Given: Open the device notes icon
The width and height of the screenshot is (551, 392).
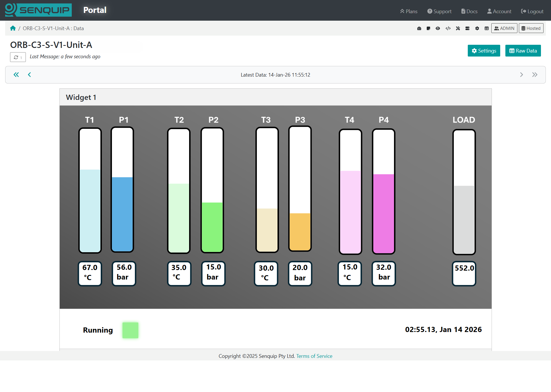Looking at the screenshot, I should (x=428, y=28).
